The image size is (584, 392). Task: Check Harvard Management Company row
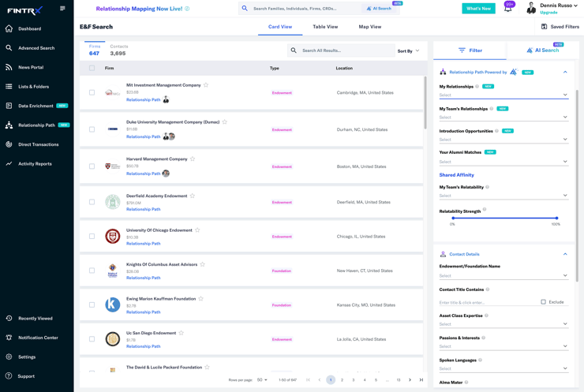click(x=92, y=166)
